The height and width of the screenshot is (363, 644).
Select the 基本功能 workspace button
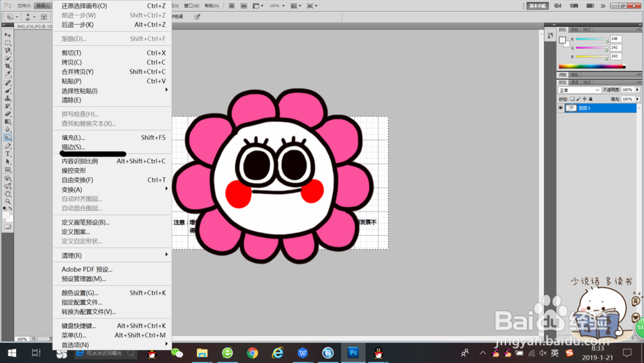point(538,6)
